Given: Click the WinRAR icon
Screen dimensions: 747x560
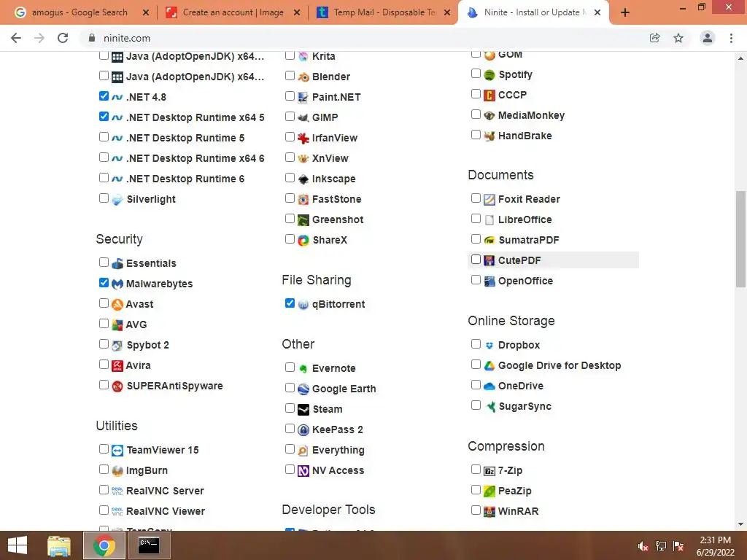Looking at the screenshot, I should click(x=489, y=511).
